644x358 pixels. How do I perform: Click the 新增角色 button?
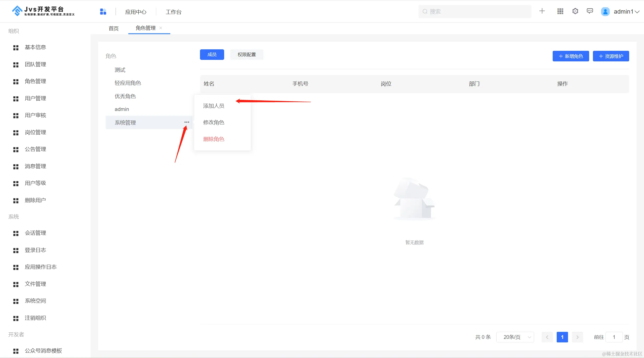(x=571, y=56)
